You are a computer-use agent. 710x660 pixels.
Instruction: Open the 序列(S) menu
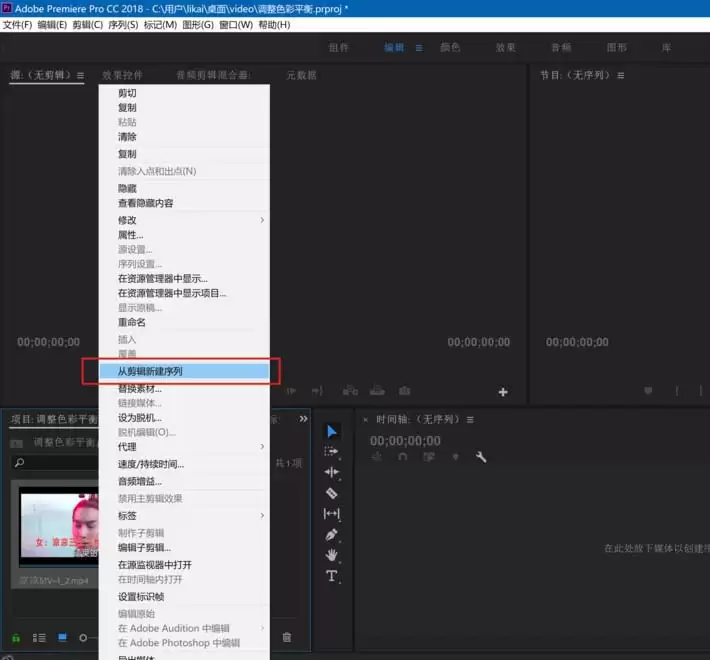[123, 24]
